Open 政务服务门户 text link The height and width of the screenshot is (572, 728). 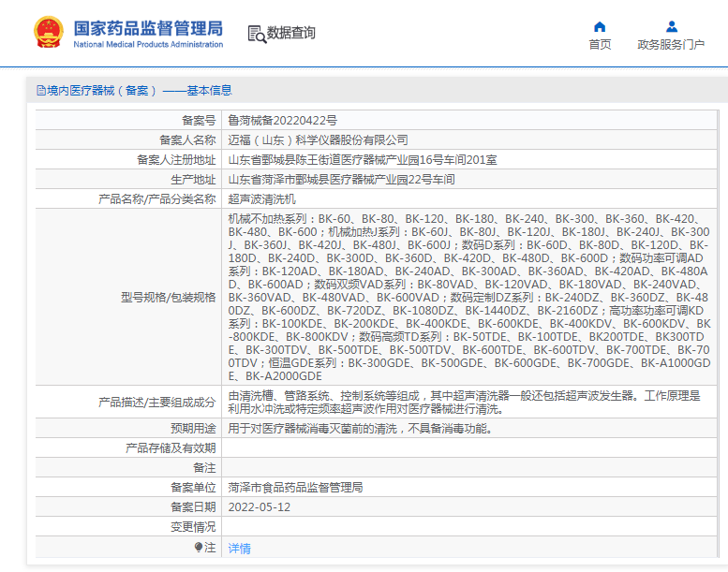(x=671, y=45)
